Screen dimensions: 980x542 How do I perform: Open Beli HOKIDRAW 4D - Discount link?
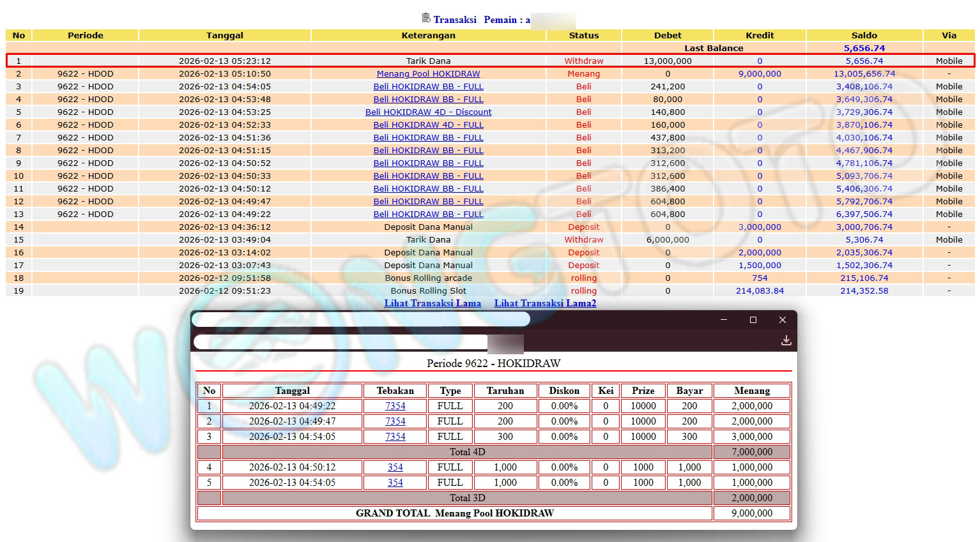pos(428,112)
